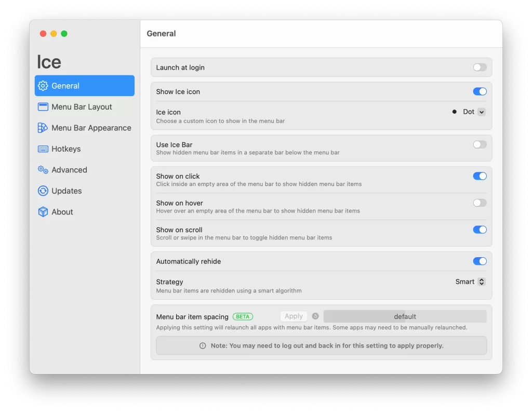Click the menu bar item spacing slider
This screenshot has height=413, width=532.
(405, 316)
